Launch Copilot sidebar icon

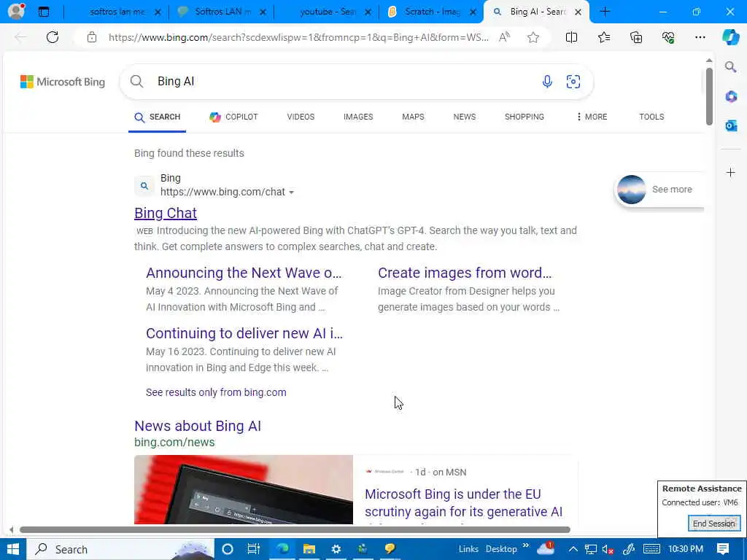tap(731, 37)
